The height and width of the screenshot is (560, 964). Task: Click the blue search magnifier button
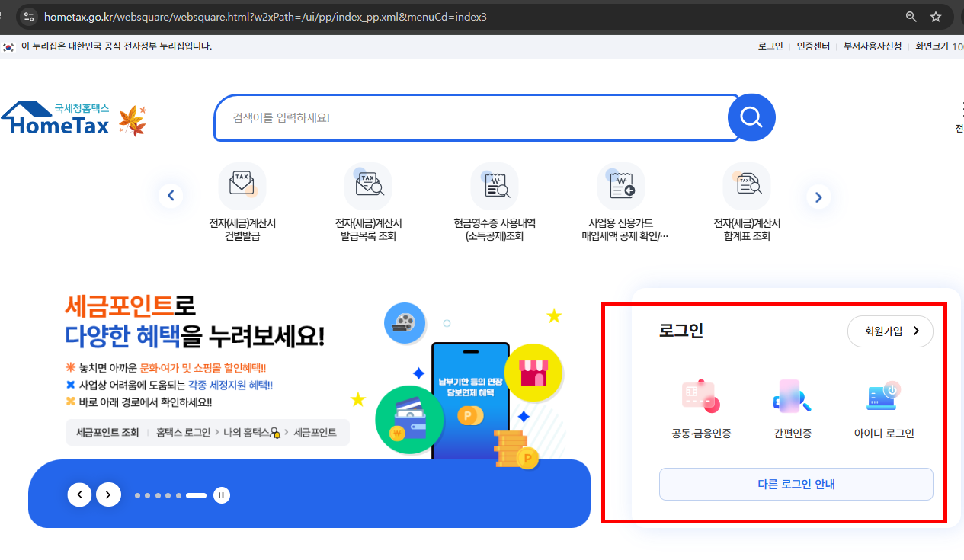(751, 117)
